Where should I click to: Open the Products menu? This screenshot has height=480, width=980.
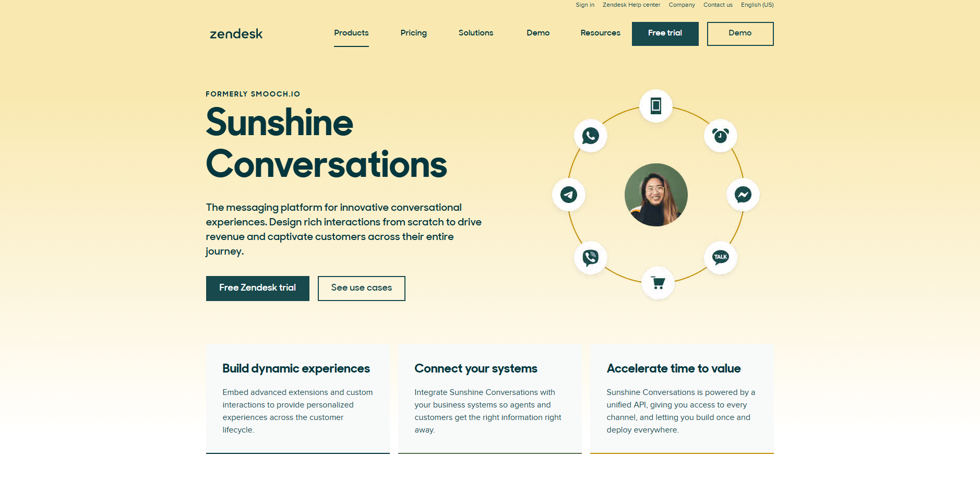(x=351, y=33)
